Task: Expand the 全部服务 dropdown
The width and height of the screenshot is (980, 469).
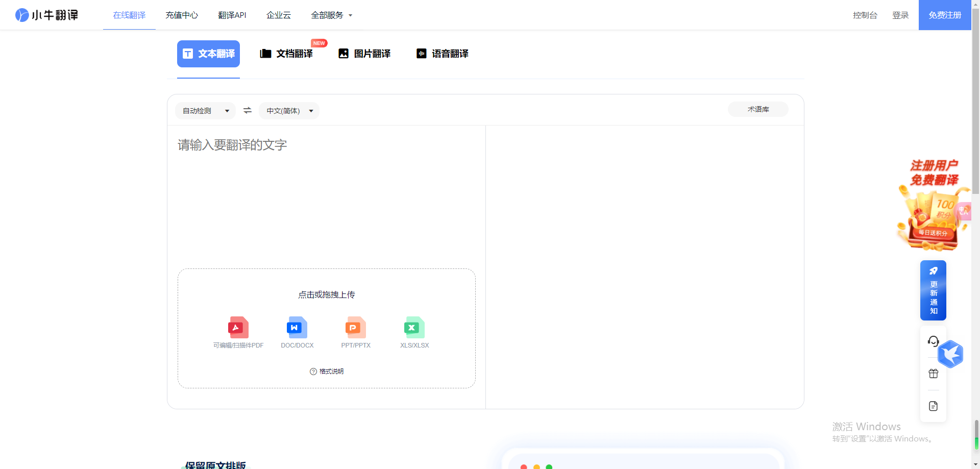Action: click(332, 15)
